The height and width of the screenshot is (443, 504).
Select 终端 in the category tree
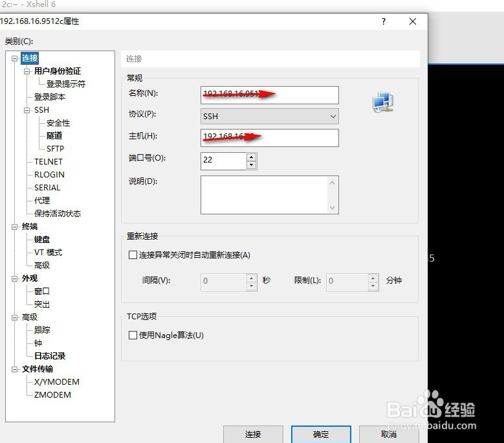click(30, 227)
